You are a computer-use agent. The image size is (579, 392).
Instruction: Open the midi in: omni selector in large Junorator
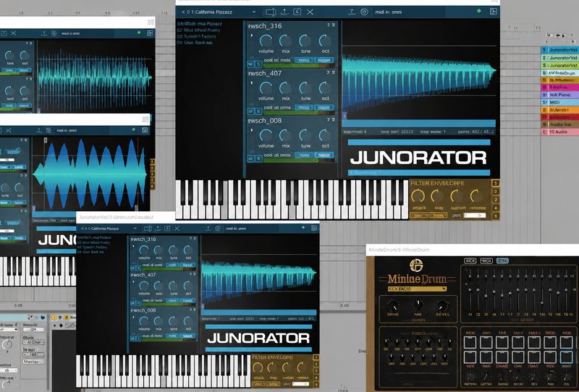coord(389,12)
